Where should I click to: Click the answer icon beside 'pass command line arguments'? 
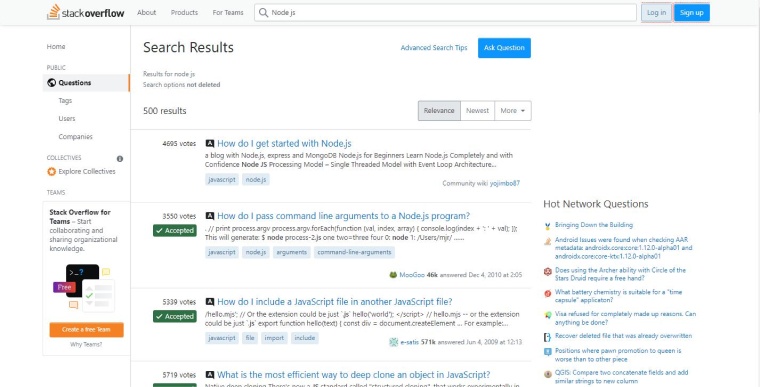pos(209,216)
